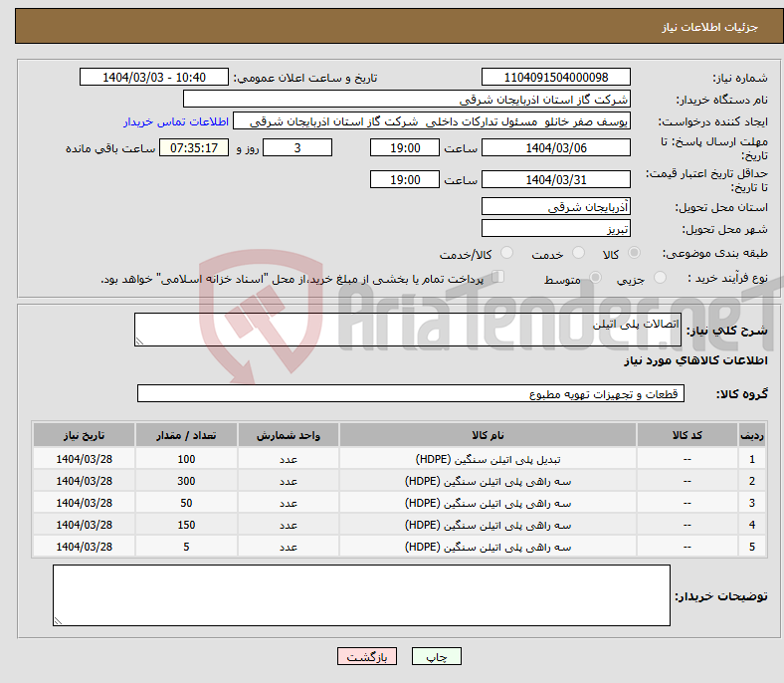Select the کالا/خدمت radio button
Screen dimensions: 784x683
(507, 255)
